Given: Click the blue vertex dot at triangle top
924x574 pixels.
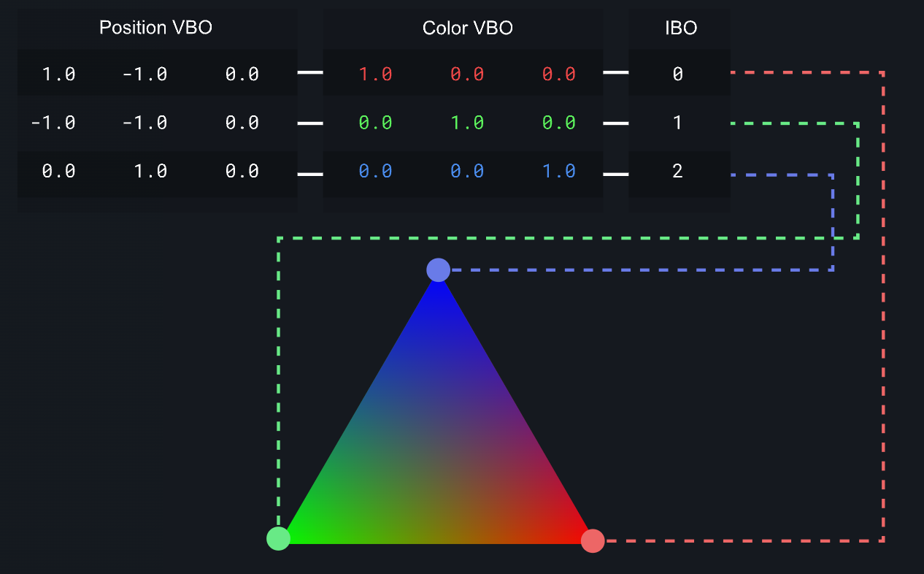Looking at the screenshot, I should [x=438, y=269].
